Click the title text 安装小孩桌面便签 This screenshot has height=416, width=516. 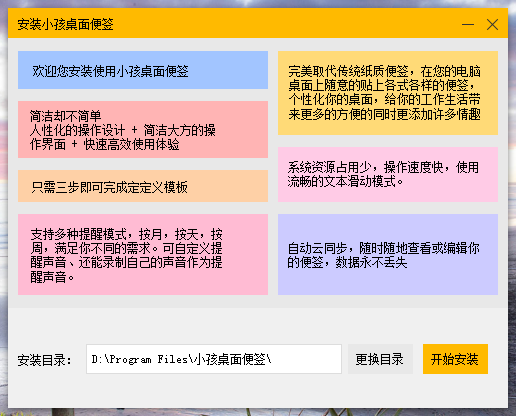click(x=65, y=24)
